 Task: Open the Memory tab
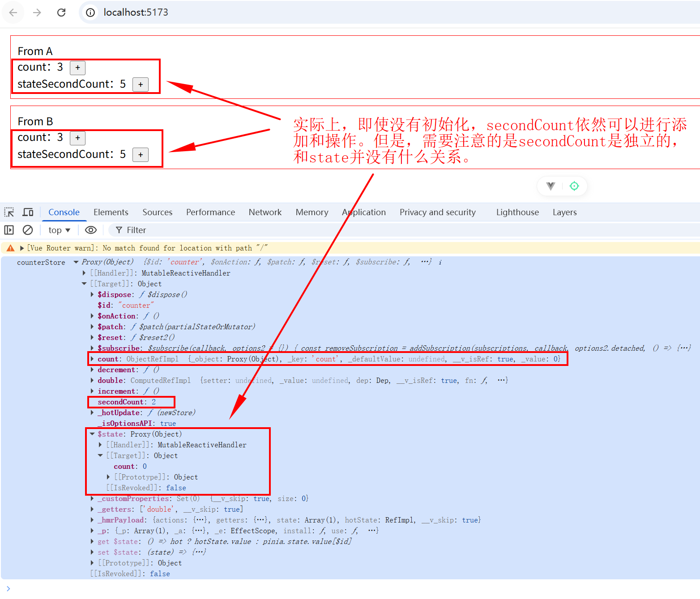(x=312, y=212)
